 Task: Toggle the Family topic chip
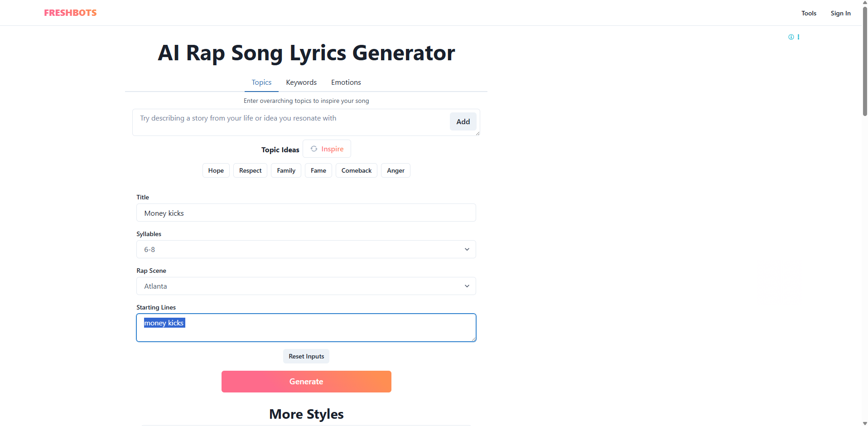(x=285, y=170)
